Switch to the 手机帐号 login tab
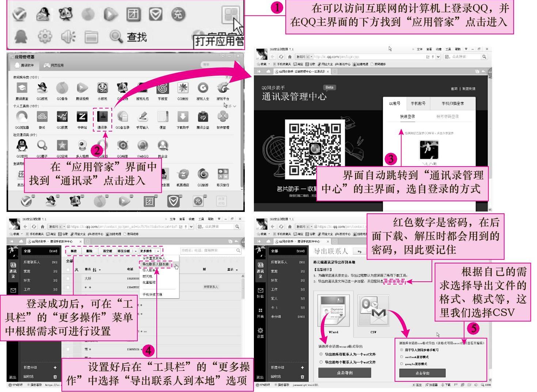Image resolution: width=537 pixels, height=392 pixels. 418,104
